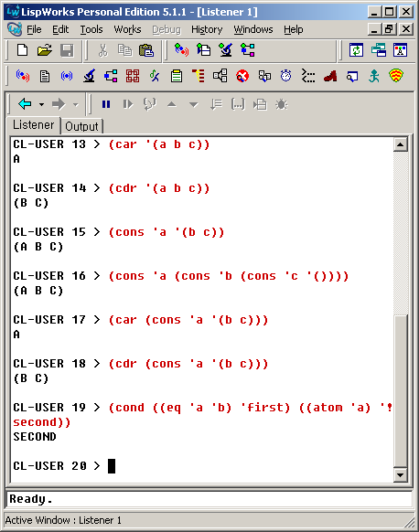
Task: Open the Tools menu
Action: click(91, 30)
